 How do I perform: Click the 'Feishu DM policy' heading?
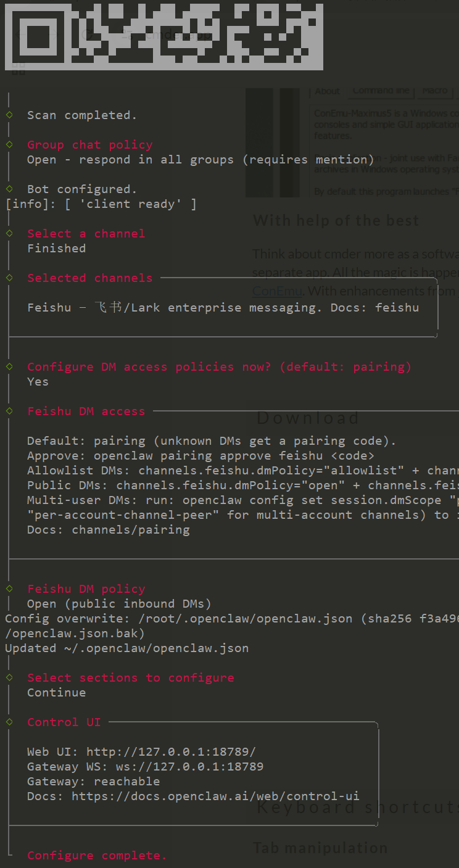[x=86, y=589]
